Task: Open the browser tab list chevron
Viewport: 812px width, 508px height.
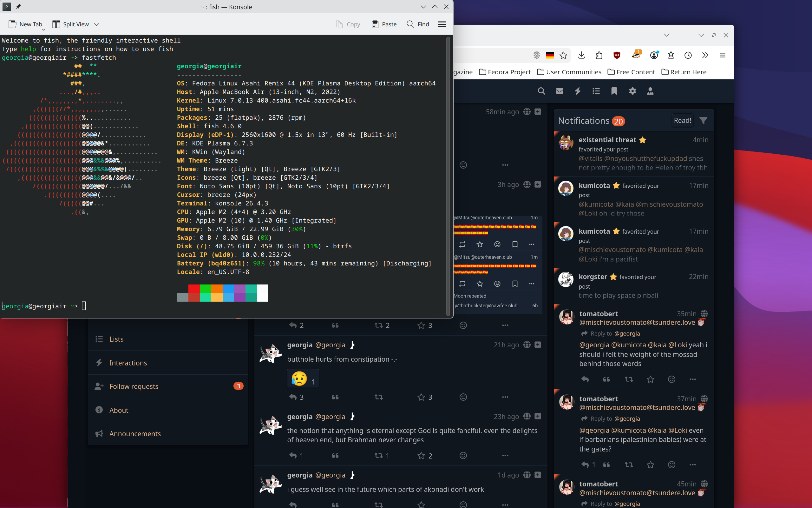Action: coord(666,35)
